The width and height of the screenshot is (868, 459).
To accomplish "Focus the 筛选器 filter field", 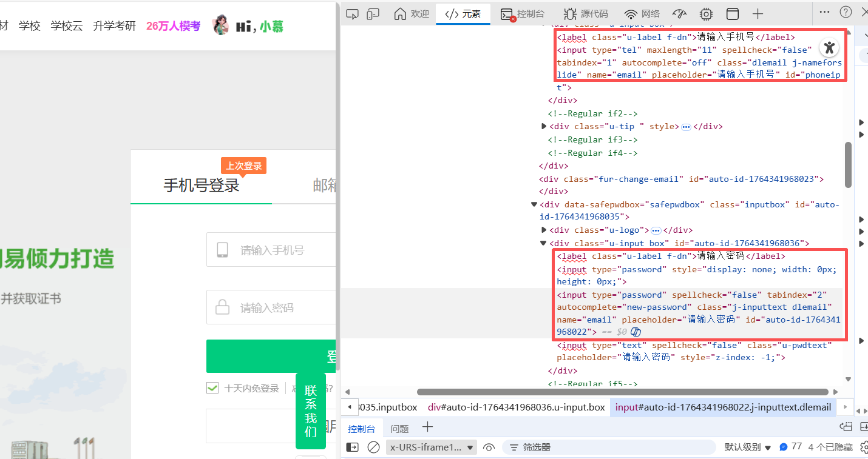I will tap(609, 447).
